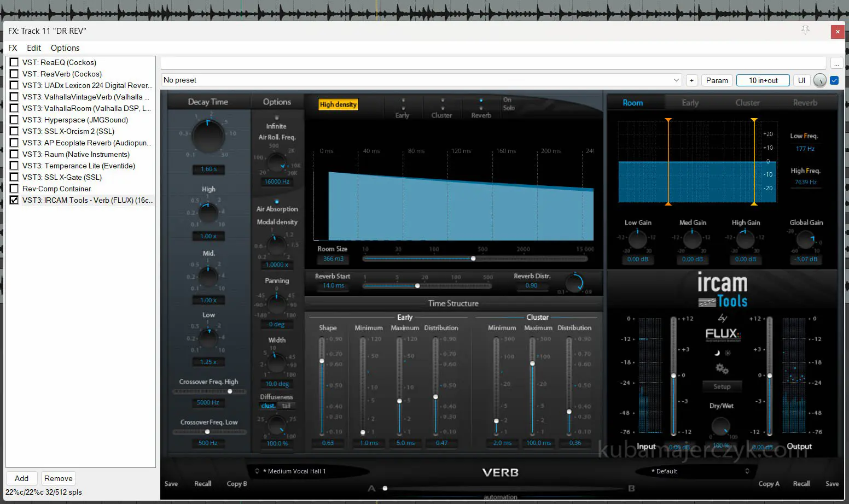Click the Param button
The image size is (849, 504).
coord(717,80)
